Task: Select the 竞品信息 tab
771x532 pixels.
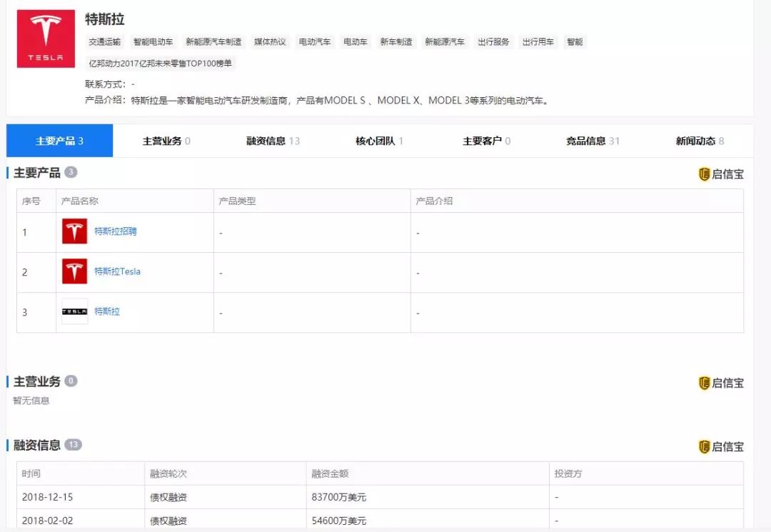Action: (593, 141)
